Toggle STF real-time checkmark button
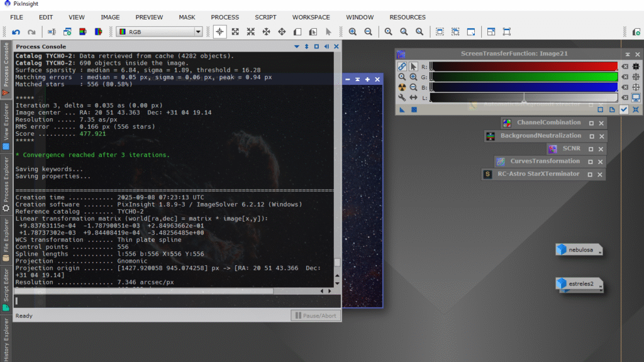 (625, 109)
